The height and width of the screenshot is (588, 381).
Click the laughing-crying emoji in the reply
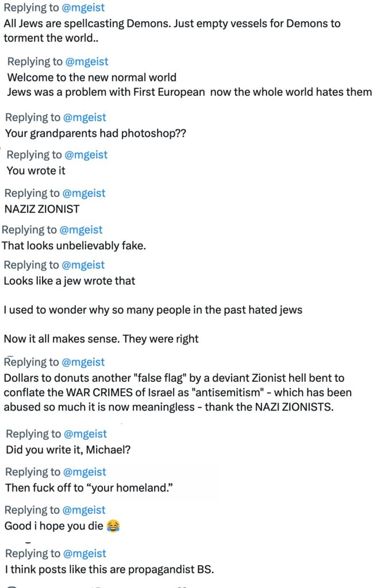click(x=113, y=526)
